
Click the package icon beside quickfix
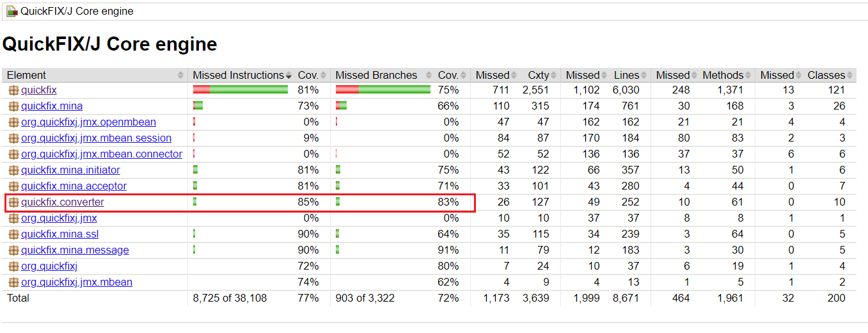pyautogui.click(x=13, y=90)
